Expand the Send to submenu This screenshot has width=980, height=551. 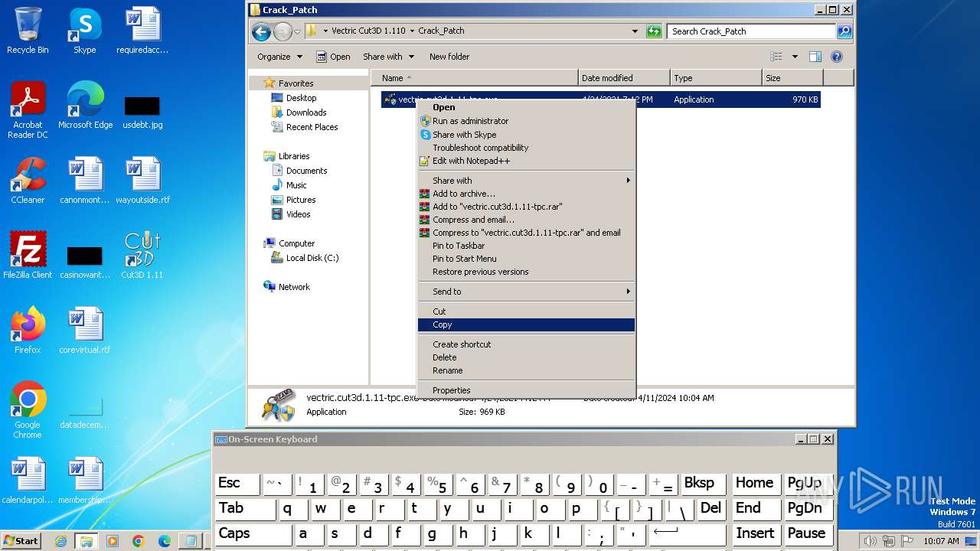[x=526, y=292]
